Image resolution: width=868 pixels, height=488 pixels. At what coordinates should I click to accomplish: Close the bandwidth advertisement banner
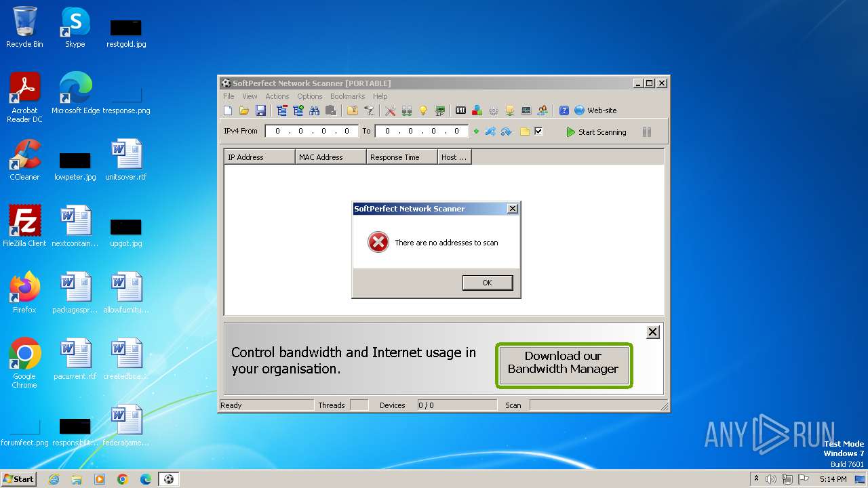click(652, 331)
